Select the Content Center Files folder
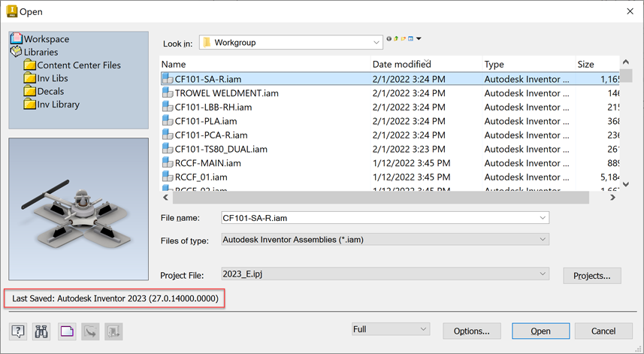644x354 pixels. (72, 65)
